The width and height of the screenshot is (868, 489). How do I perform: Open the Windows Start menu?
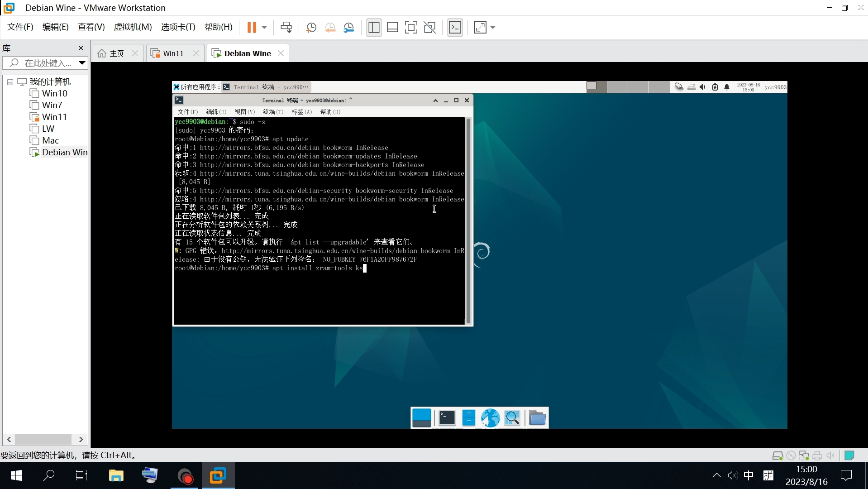point(16,475)
